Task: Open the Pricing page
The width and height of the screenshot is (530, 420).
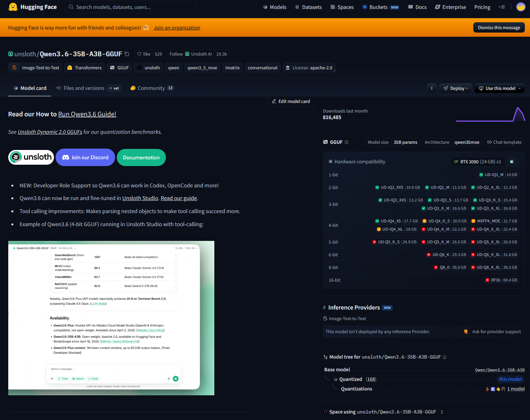Action: (x=482, y=7)
